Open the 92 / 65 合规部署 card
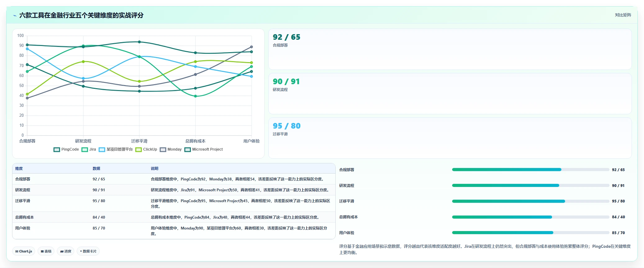 click(x=450, y=49)
